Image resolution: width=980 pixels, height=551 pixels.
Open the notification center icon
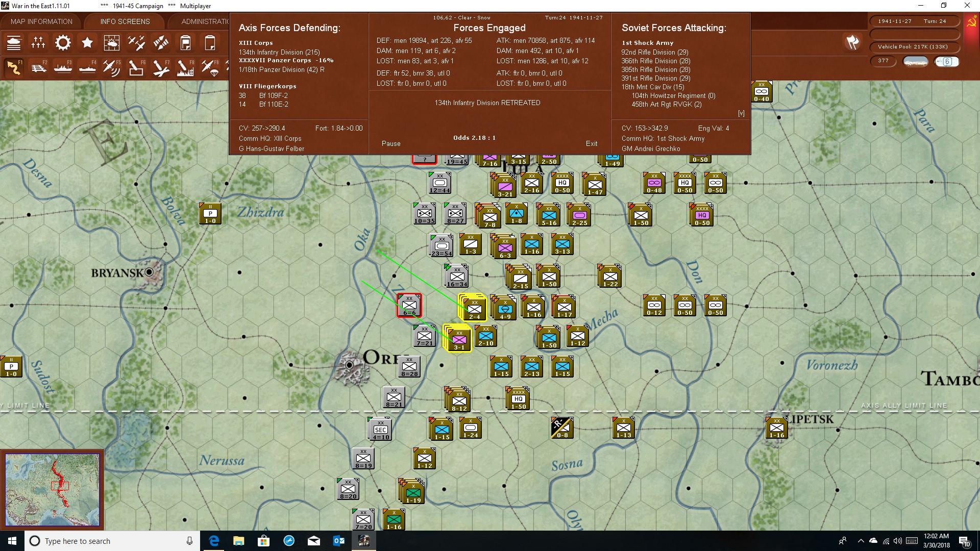coord(965,541)
